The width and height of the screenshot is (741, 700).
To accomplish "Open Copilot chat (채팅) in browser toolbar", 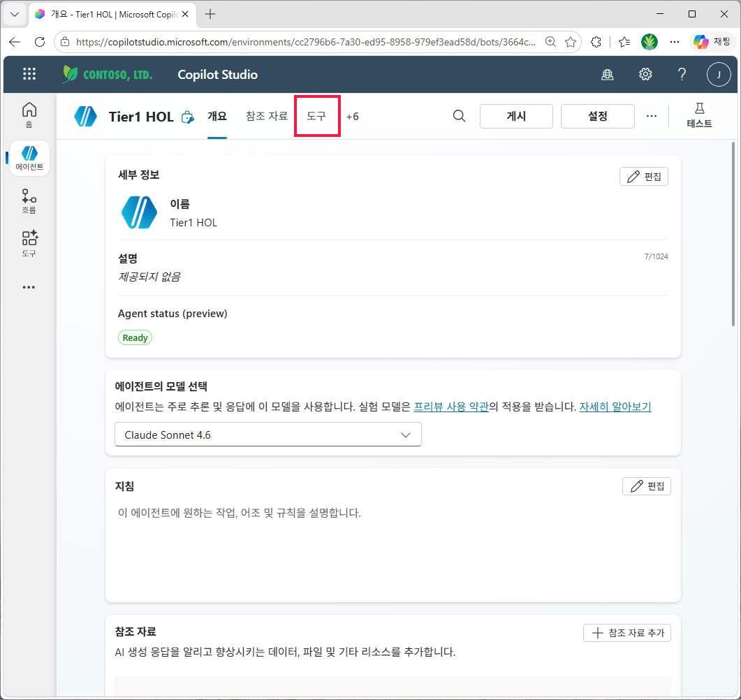I will (x=712, y=42).
